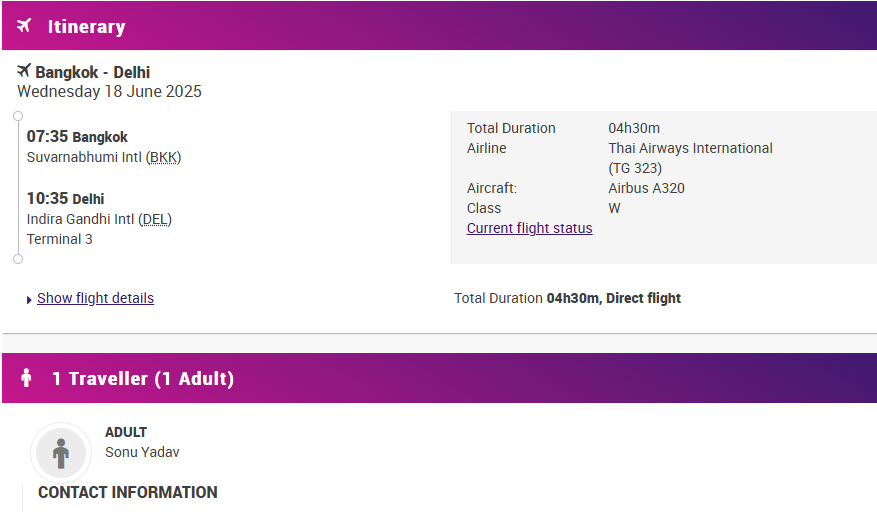Viewport: 877px width, 529px height.
Task: Click the 07:35 Bangkok departure time
Action: [x=77, y=136]
